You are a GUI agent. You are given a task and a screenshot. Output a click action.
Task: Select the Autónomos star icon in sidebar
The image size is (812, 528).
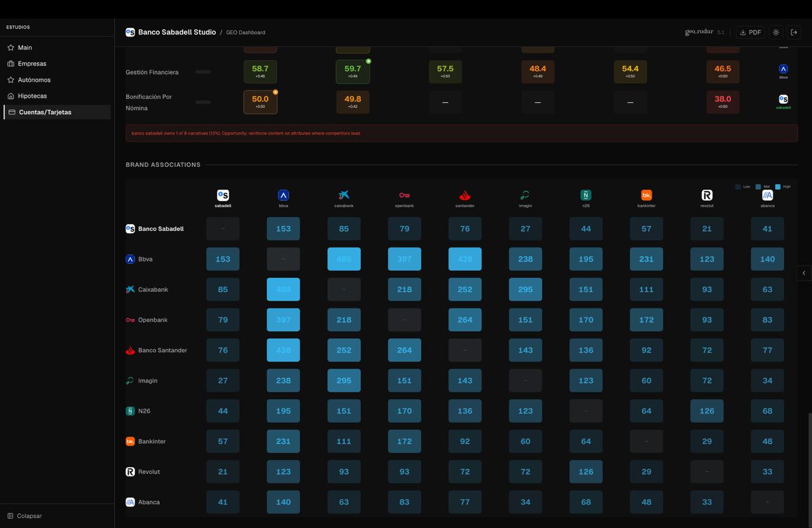click(x=11, y=80)
